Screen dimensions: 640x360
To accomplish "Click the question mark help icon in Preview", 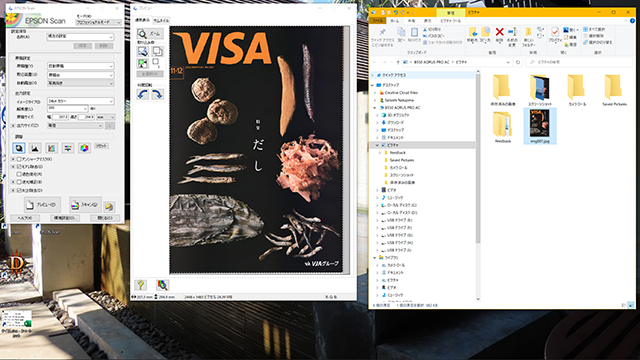I will point(141,285).
